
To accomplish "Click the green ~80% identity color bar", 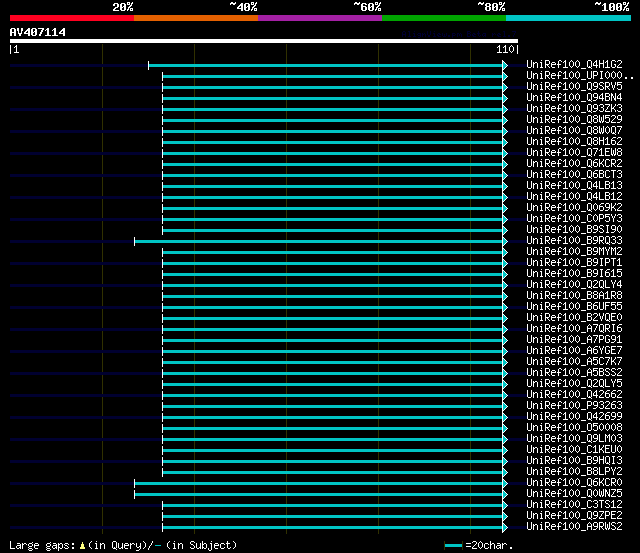I will (444, 18).
